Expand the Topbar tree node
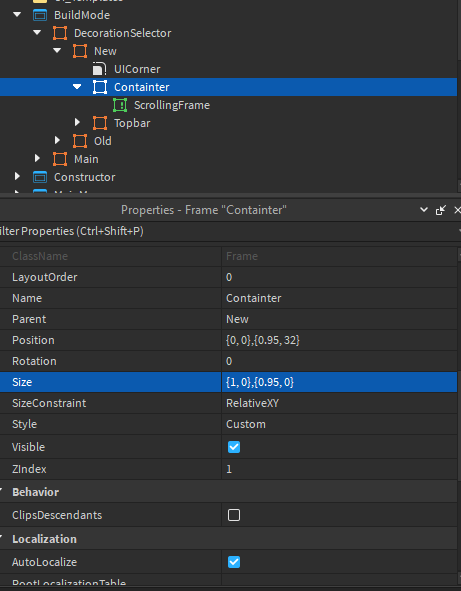This screenshot has width=461, height=591. pyautogui.click(x=77, y=122)
